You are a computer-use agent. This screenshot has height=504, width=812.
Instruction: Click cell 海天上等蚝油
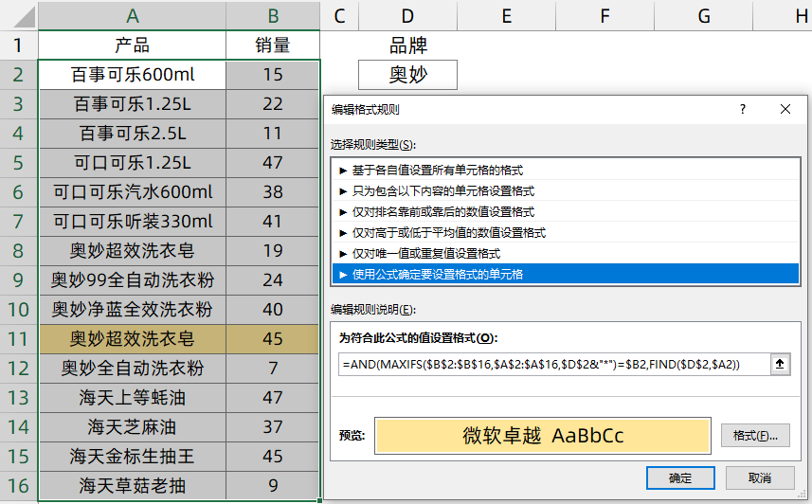(132, 397)
